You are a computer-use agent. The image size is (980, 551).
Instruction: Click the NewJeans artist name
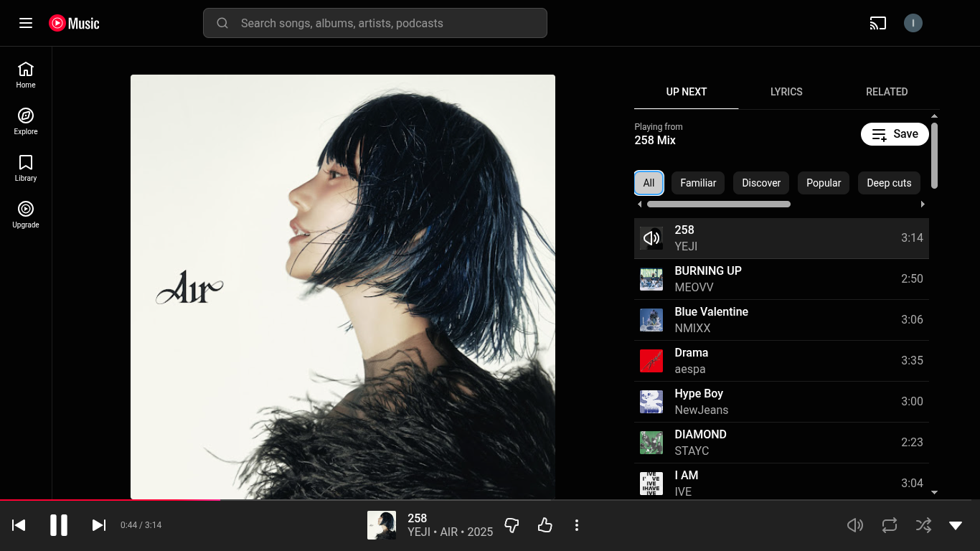point(702,410)
